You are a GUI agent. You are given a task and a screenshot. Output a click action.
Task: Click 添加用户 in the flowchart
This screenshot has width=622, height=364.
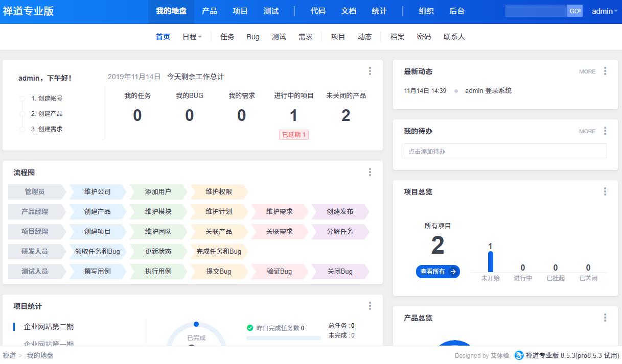[x=158, y=192]
